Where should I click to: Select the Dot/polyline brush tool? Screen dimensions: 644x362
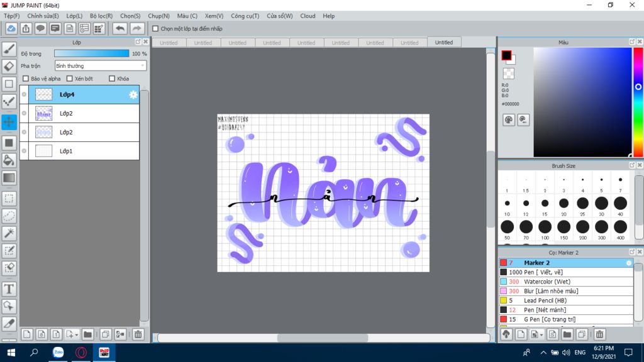coord(9,101)
